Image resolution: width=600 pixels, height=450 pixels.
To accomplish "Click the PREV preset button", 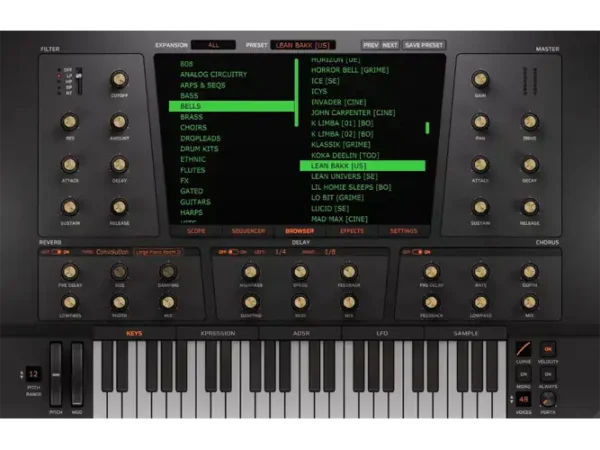I will tap(370, 45).
